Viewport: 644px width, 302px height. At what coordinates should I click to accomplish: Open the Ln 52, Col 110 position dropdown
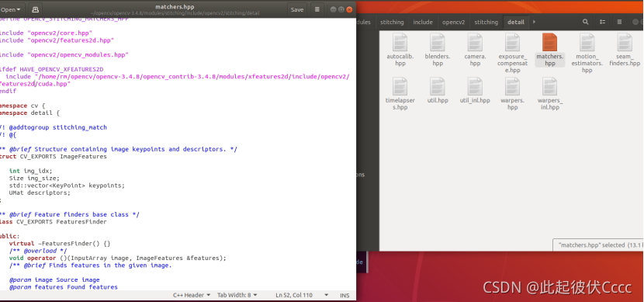click(302, 295)
